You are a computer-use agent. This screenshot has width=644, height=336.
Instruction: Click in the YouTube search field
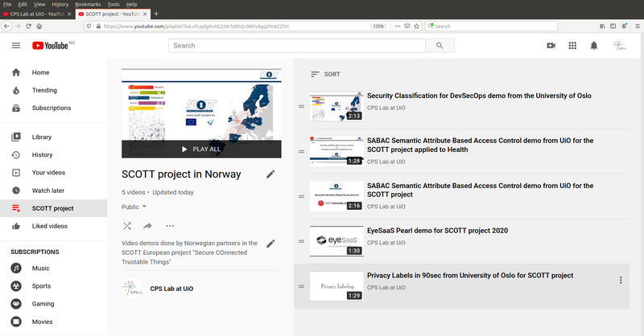click(x=296, y=46)
